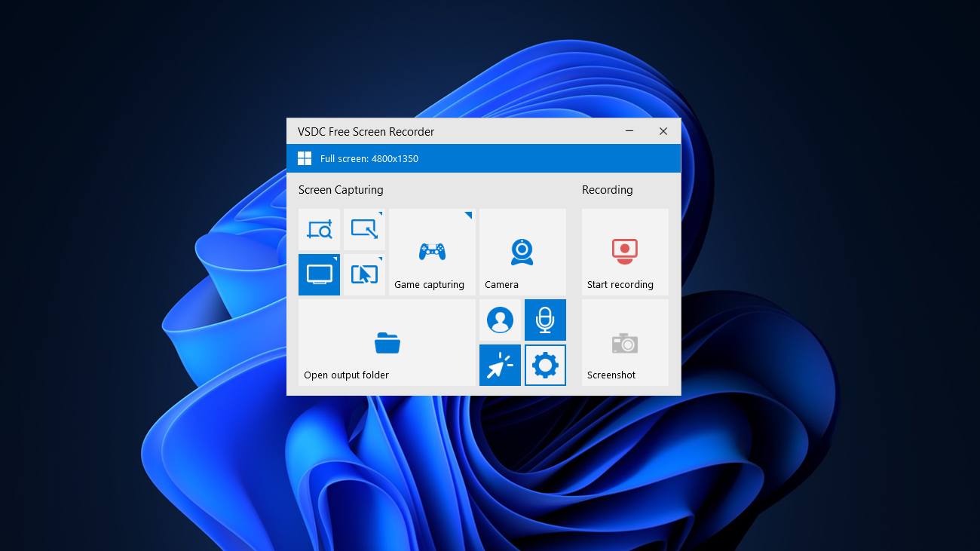The width and height of the screenshot is (980, 551).
Task: Select the resizable capture area tool
Action: point(364,229)
